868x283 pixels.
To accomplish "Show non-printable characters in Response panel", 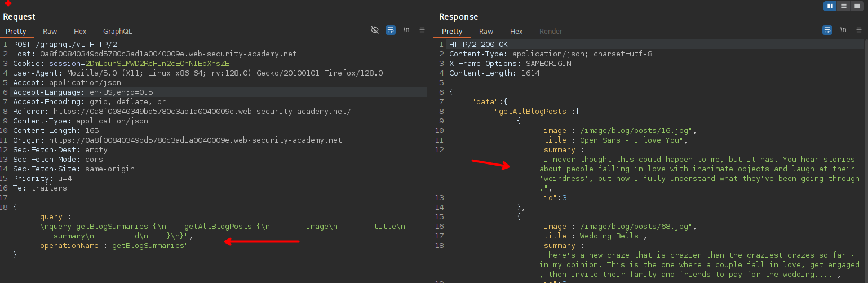I will point(843,30).
